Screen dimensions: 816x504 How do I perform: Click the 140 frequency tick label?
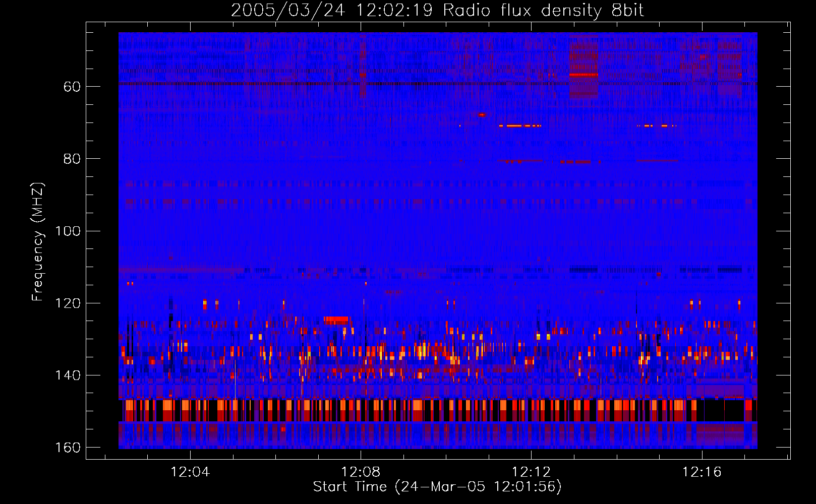pos(67,375)
